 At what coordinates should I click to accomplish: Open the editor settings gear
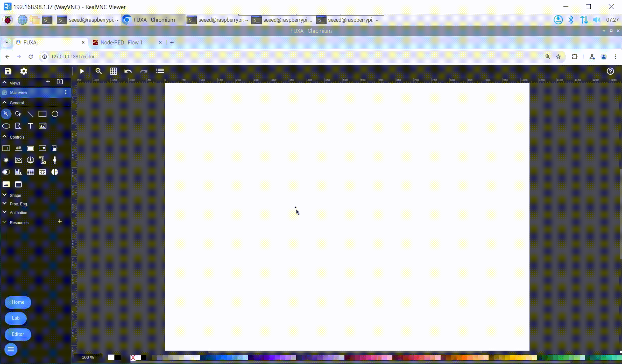[x=24, y=71]
